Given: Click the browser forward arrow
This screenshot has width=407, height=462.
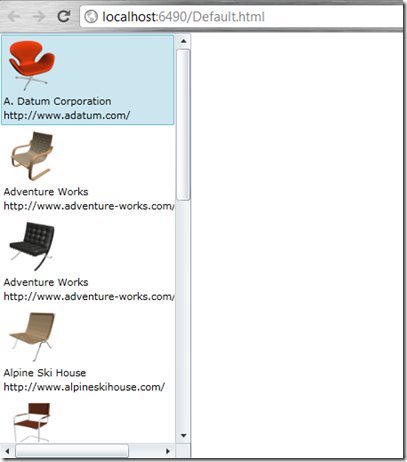Looking at the screenshot, I should [x=38, y=16].
